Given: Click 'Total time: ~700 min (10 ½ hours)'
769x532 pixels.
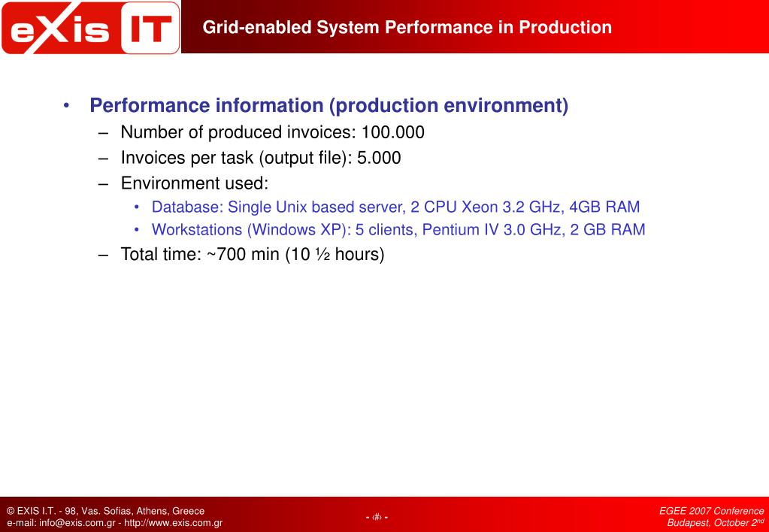Looking at the screenshot, I should [x=253, y=254].
